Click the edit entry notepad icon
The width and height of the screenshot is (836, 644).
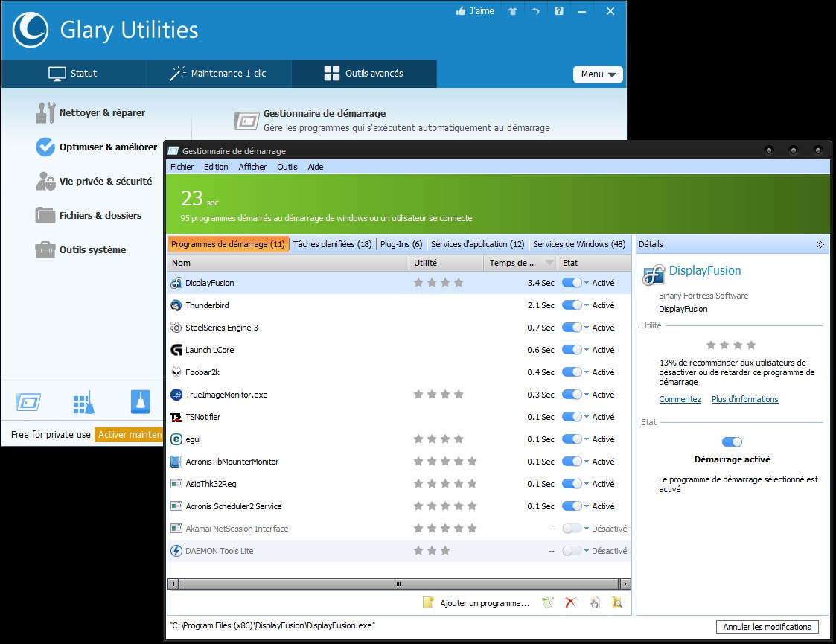(x=548, y=602)
